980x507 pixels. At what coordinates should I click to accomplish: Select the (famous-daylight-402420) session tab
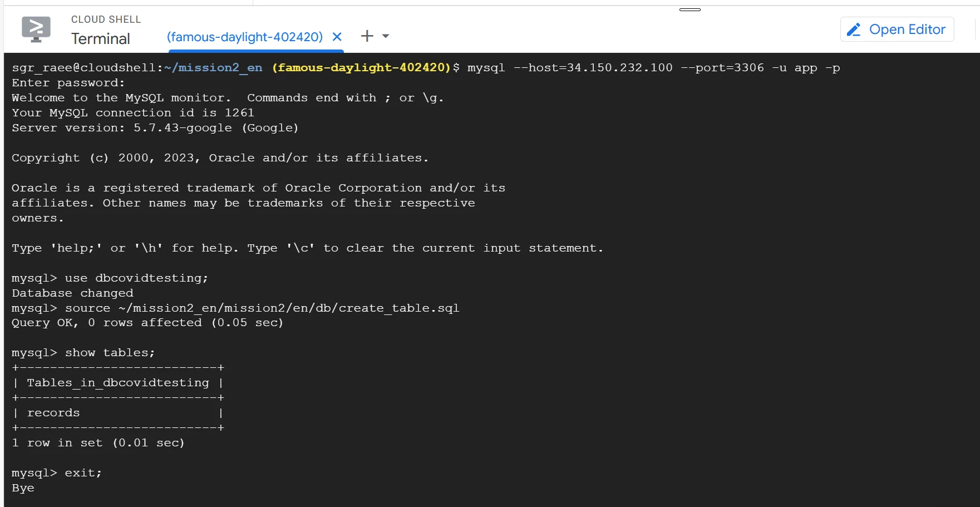(x=245, y=37)
